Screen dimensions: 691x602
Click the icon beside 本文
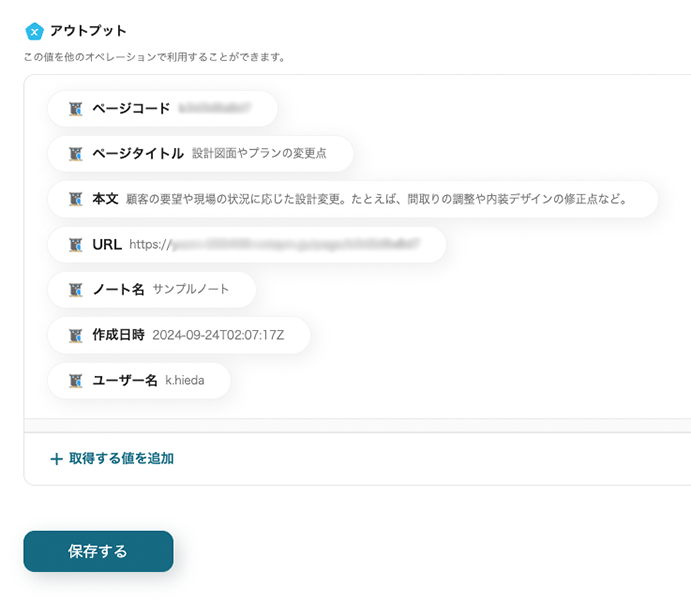pyautogui.click(x=75, y=199)
